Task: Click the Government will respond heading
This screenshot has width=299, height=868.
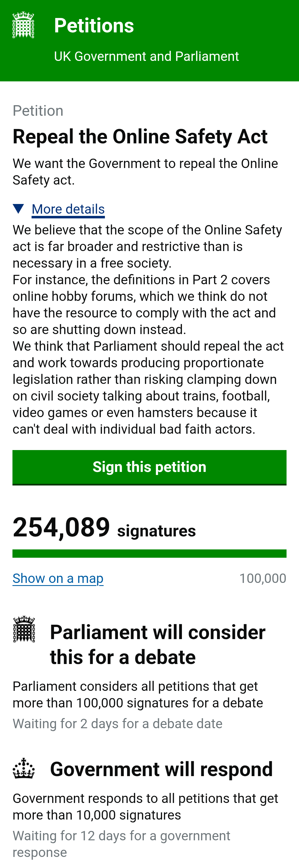Action: (161, 769)
